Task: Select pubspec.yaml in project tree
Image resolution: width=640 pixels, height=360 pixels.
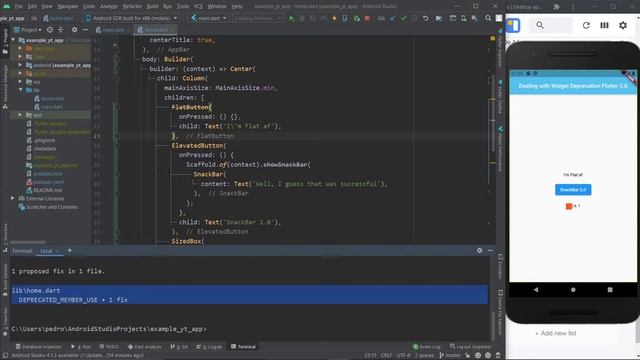Action: click(x=48, y=182)
